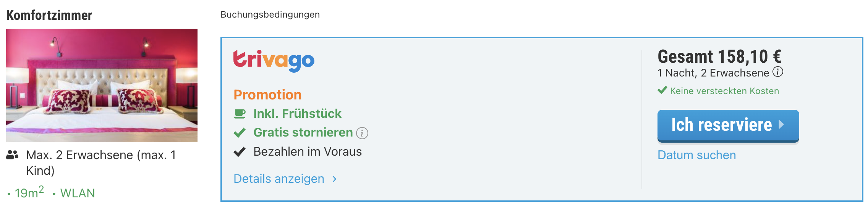Click the breakfast cup icon

(240, 114)
